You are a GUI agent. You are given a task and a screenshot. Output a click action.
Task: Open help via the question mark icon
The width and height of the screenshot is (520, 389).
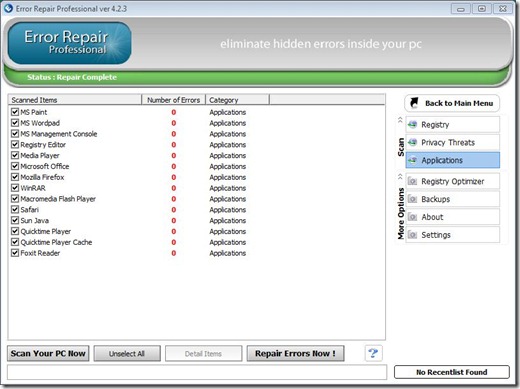[373, 353]
